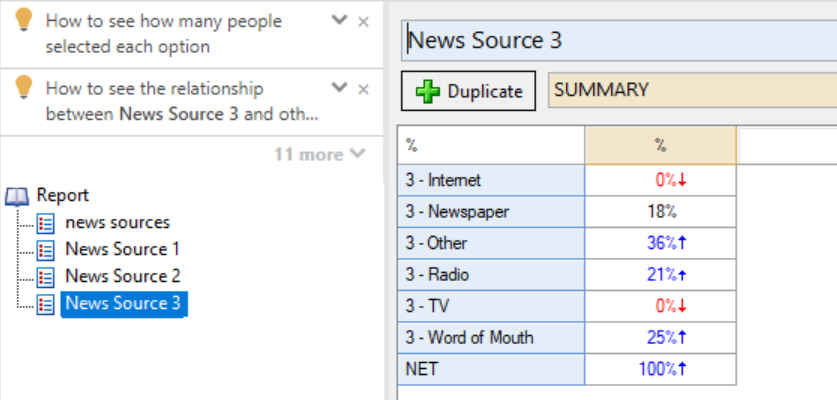Show 11 more tips
This screenshot has width=837, height=400.
tap(320, 155)
